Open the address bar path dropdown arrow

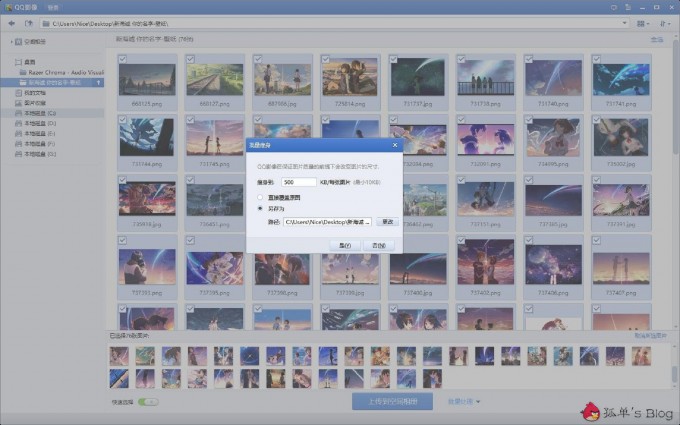click(624, 23)
